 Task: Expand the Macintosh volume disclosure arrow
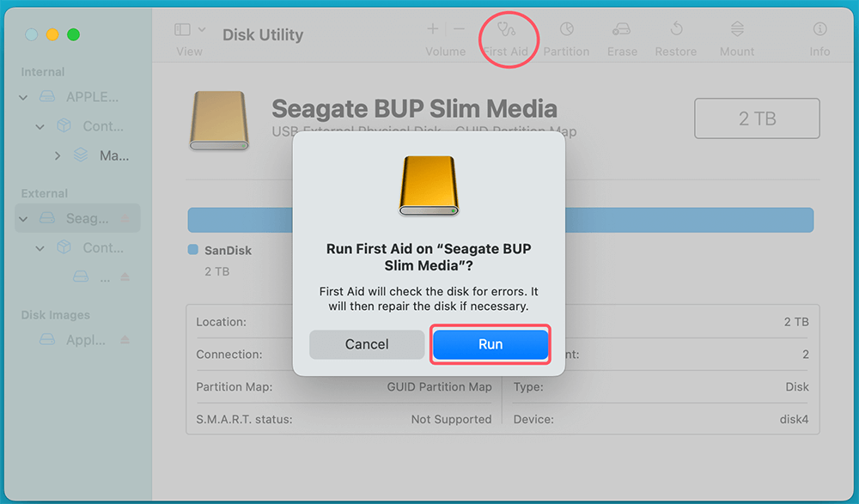pyautogui.click(x=58, y=155)
